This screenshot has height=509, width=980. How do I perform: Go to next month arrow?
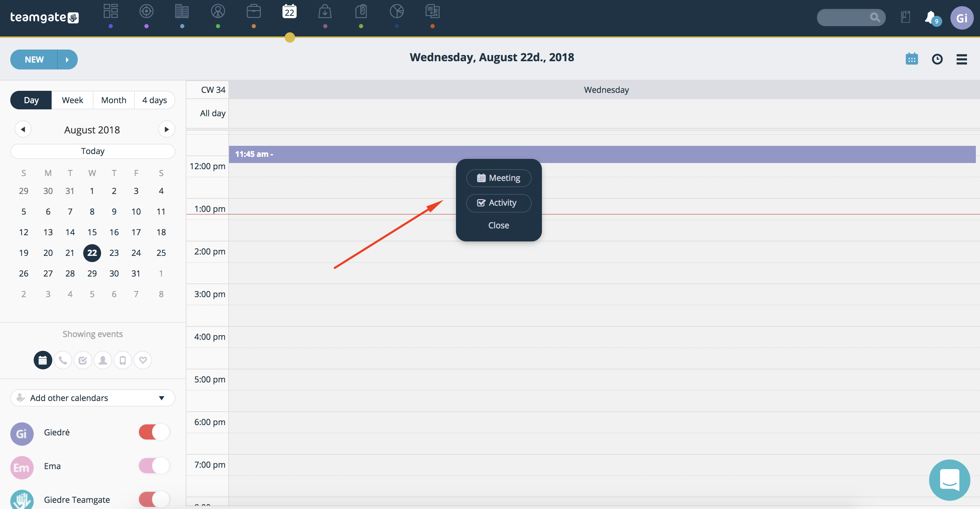(x=166, y=129)
